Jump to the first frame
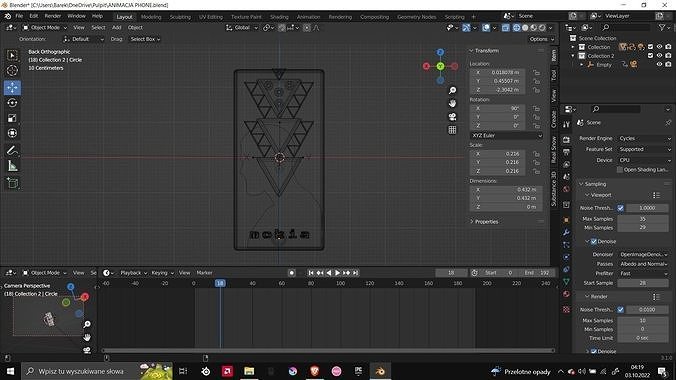The width and height of the screenshot is (676, 380). pyautogui.click(x=311, y=273)
